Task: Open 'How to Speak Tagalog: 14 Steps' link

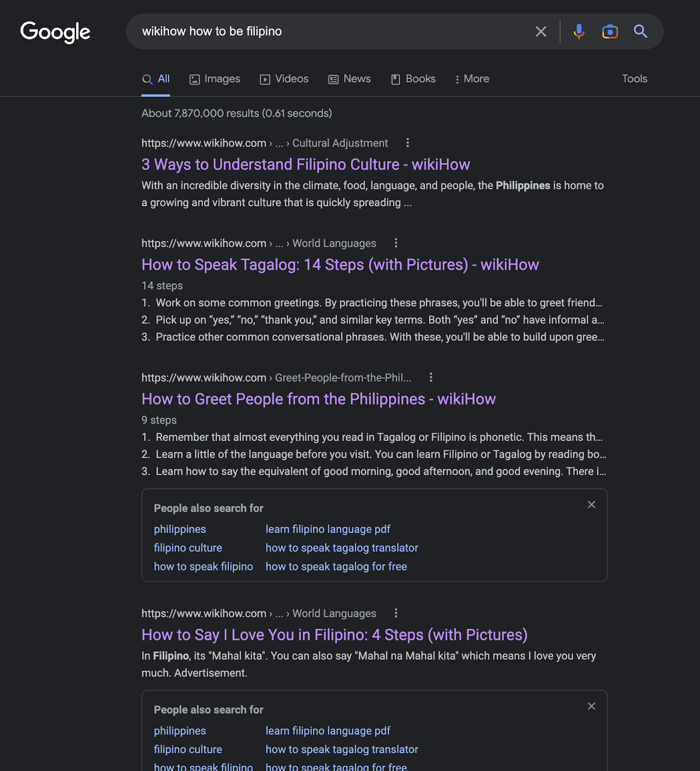Action: tap(340, 265)
